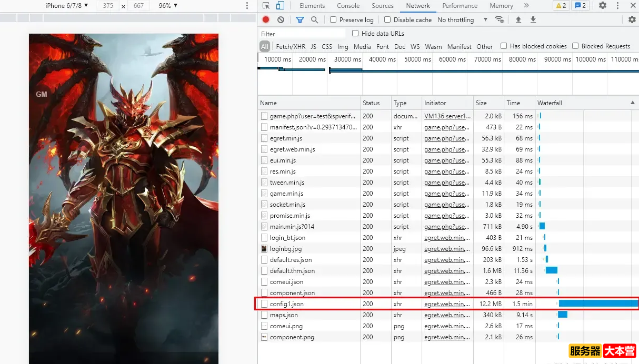Viewport: 639px width, 364px height.
Task: Show more DevTools tabs chevron
Action: (526, 6)
